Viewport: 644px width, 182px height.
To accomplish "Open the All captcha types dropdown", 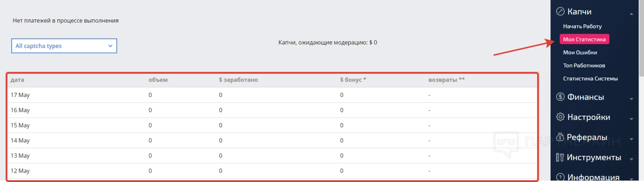I will pos(64,46).
